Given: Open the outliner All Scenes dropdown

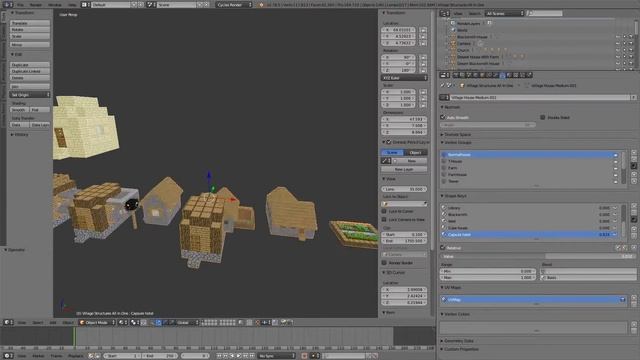Looking at the screenshot, I should pyautogui.click(x=504, y=13).
